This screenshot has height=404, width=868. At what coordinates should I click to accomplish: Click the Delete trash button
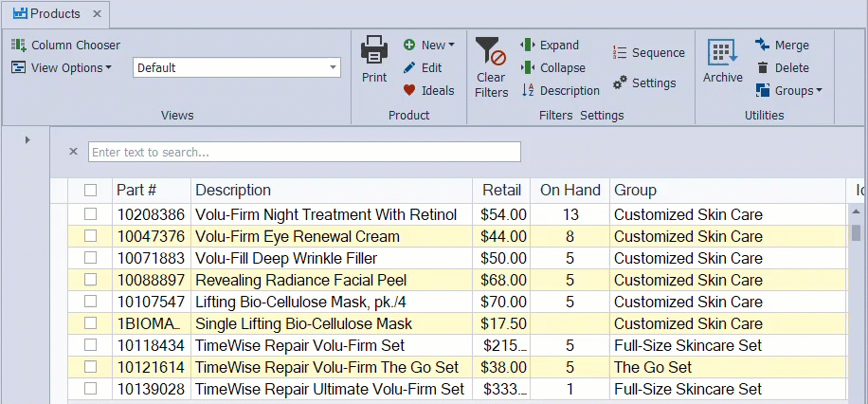[x=782, y=67]
